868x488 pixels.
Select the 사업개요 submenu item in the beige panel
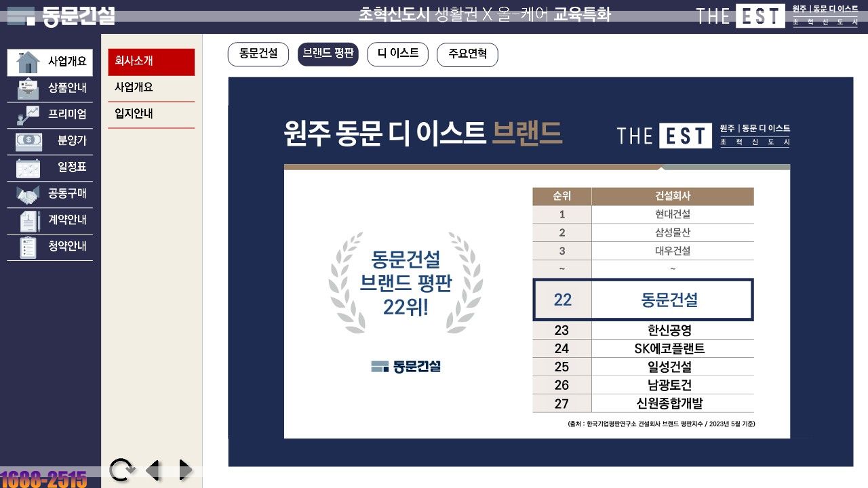[151, 88]
